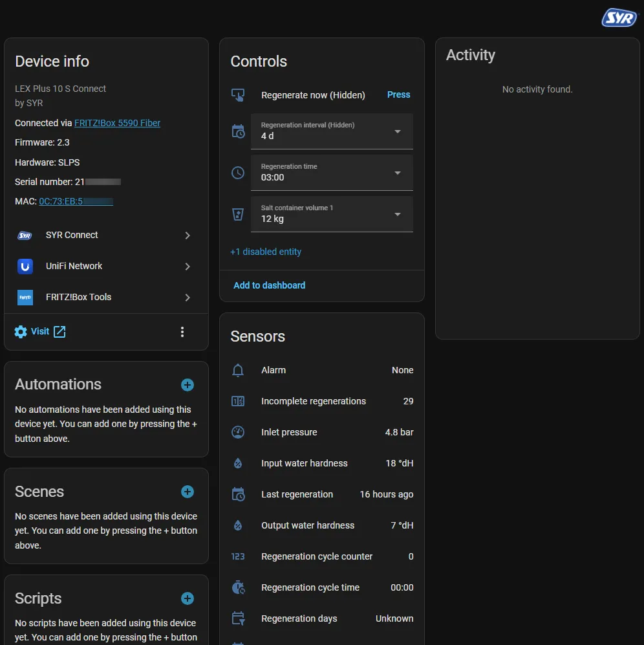The width and height of the screenshot is (644, 645).
Task: Click the FRITZ!Box Tools logo icon
Action: (x=25, y=297)
